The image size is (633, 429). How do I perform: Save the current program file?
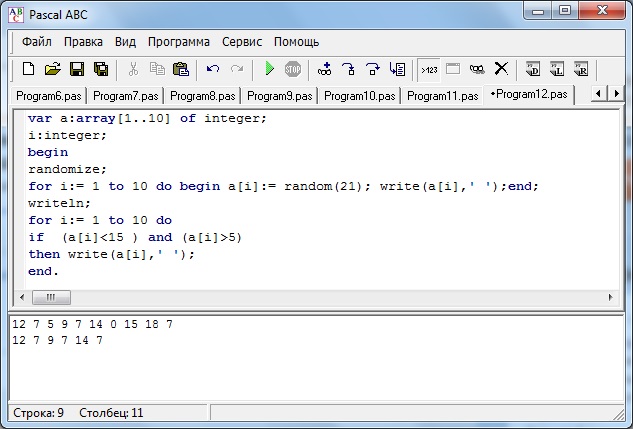77,69
